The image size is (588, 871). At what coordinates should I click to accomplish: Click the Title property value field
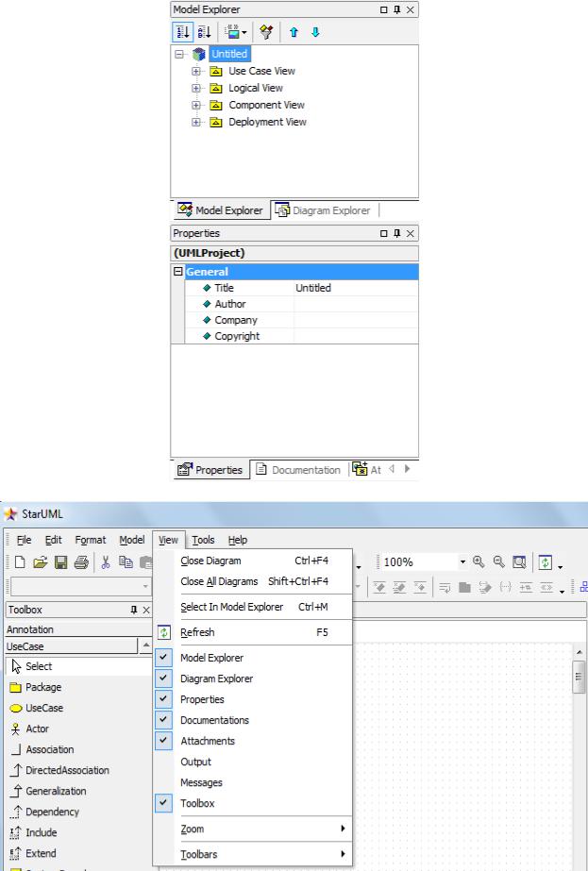coord(356,288)
